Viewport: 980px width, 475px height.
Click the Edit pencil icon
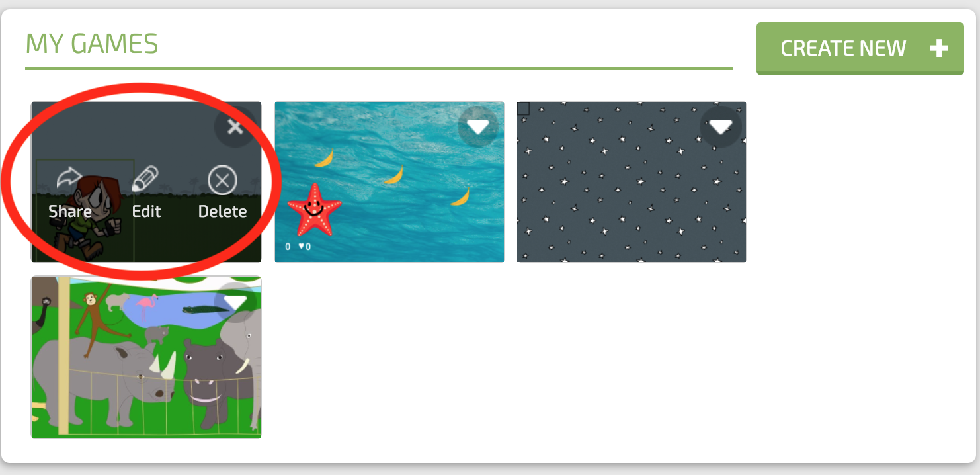146,179
